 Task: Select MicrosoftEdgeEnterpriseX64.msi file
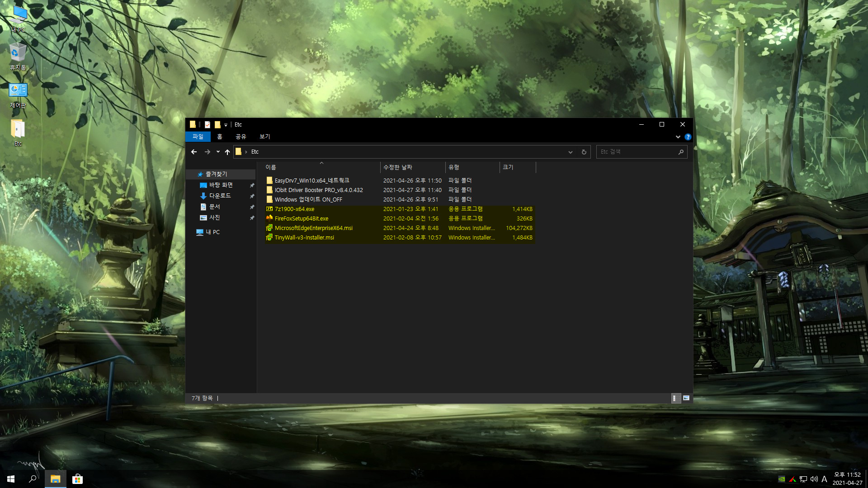(314, 228)
